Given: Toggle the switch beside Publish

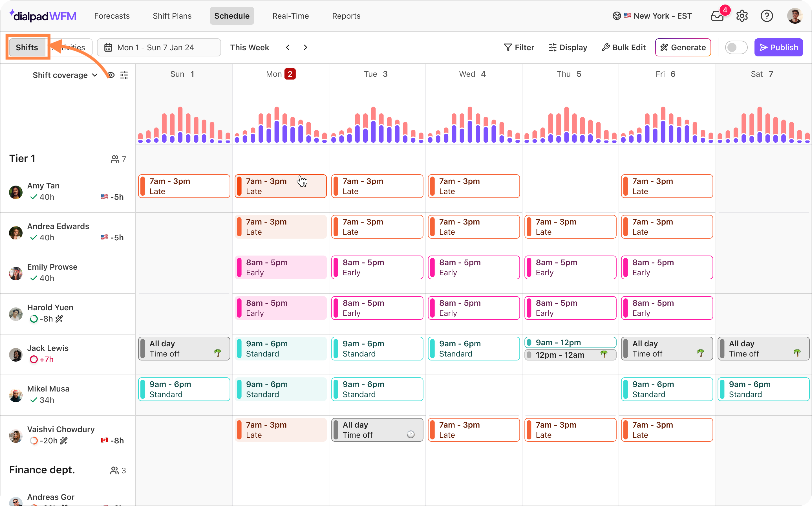Looking at the screenshot, I should (x=736, y=47).
